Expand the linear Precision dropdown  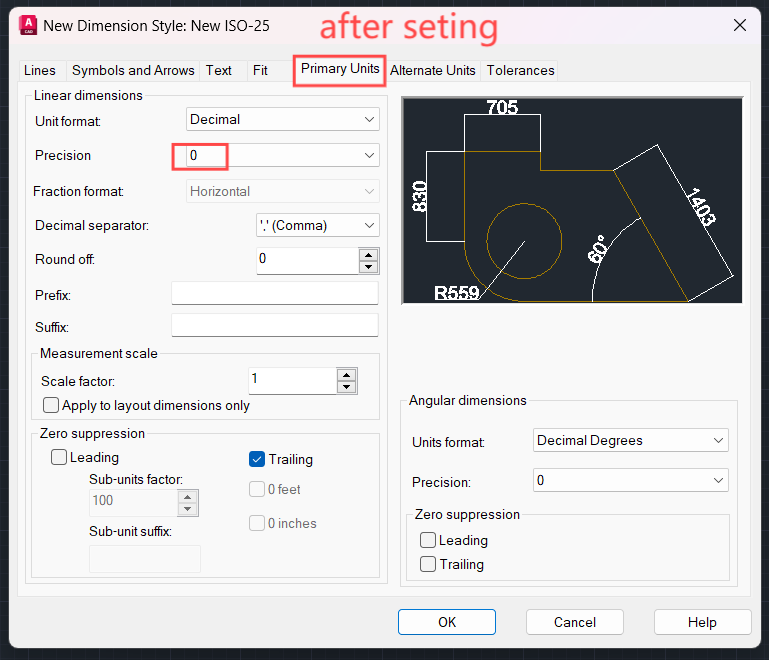coord(283,156)
